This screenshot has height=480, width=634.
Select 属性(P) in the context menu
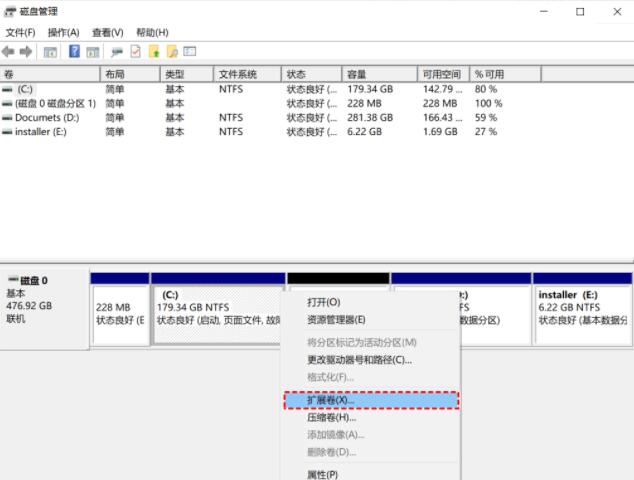point(322,474)
